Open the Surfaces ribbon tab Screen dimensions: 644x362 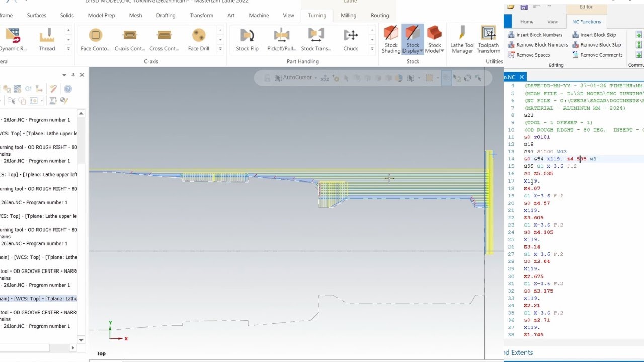coord(36,15)
